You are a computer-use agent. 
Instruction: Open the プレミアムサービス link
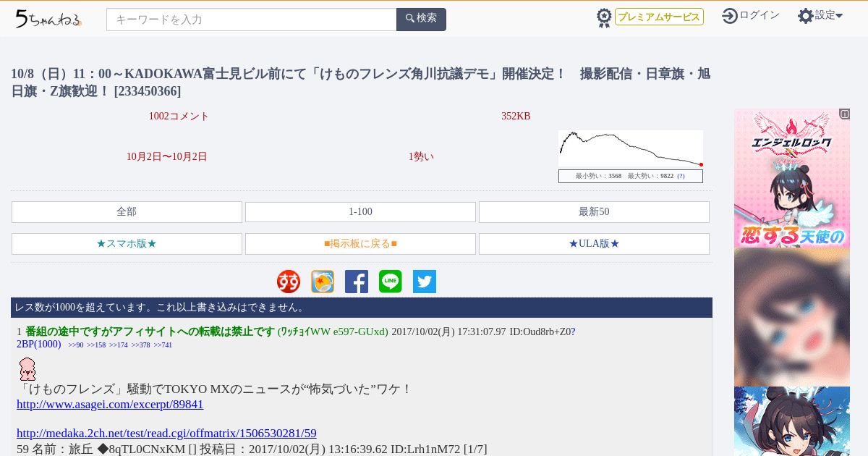[659, 17]
